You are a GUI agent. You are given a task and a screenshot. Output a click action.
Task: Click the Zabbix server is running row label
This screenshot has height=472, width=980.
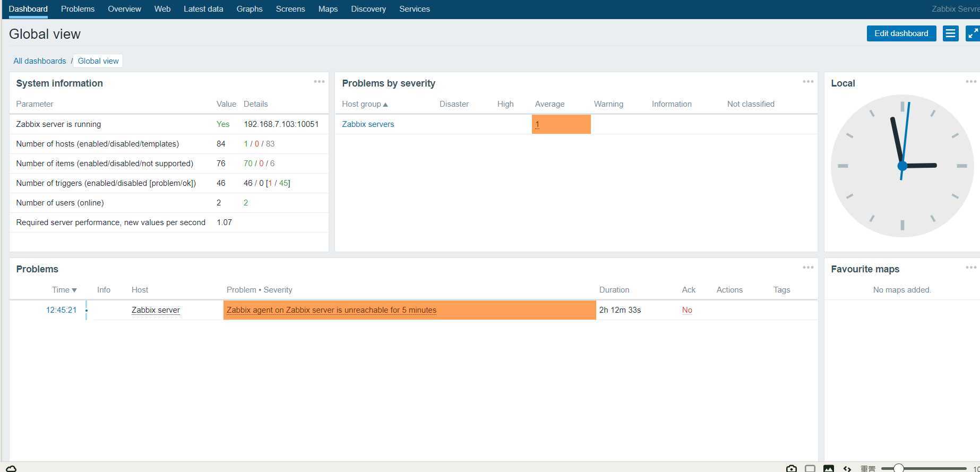58,124
